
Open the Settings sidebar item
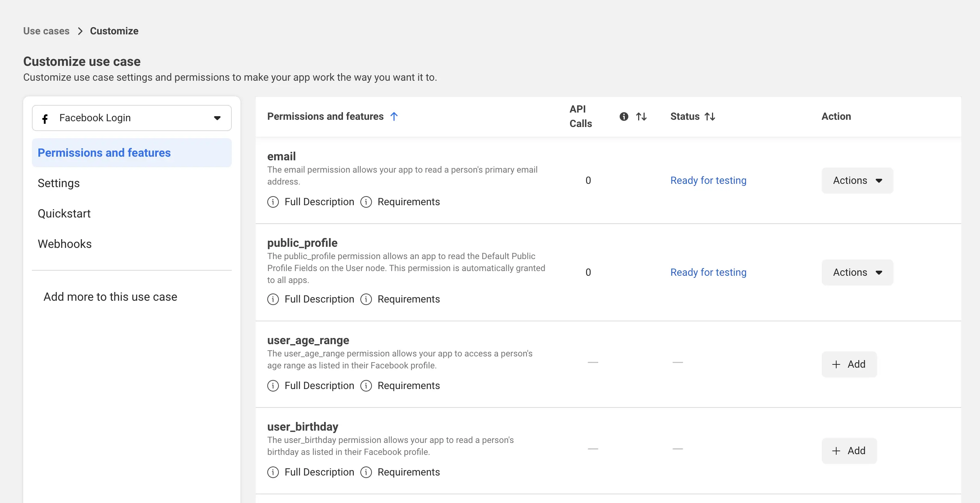(x=59, y=183)
